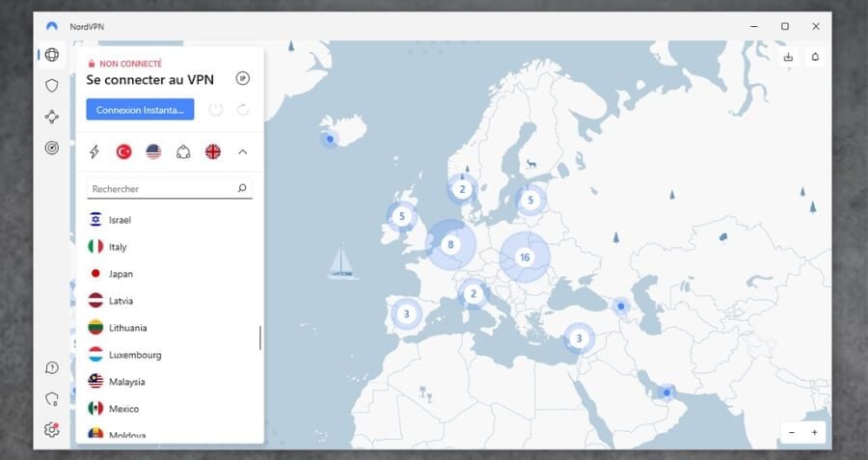This screenshot has width=868, height=460.
Task: Click the Baltic cluster showing 5
Action: coord(530,201)
